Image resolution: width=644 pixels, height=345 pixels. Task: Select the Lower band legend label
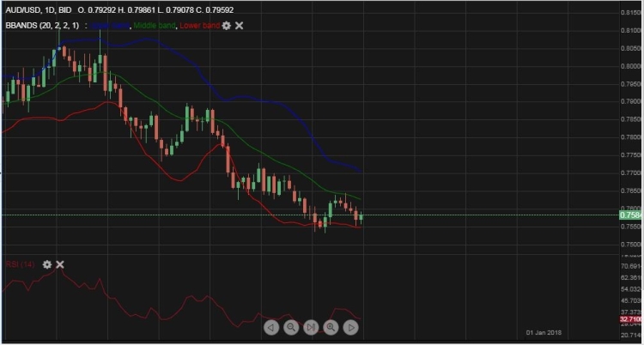pos(200,26)
